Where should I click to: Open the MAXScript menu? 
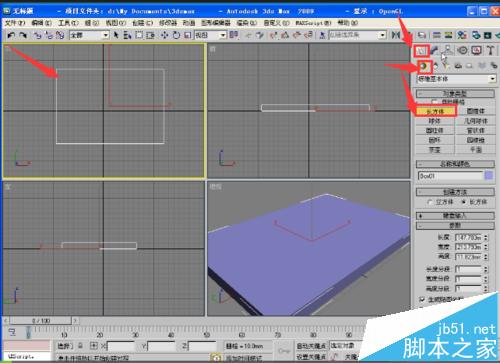pyautogui.click(x=313, y=23)
